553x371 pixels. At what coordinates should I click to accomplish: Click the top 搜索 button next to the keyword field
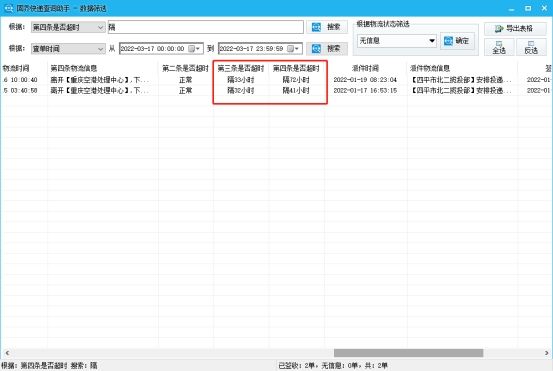click(327, 27)
